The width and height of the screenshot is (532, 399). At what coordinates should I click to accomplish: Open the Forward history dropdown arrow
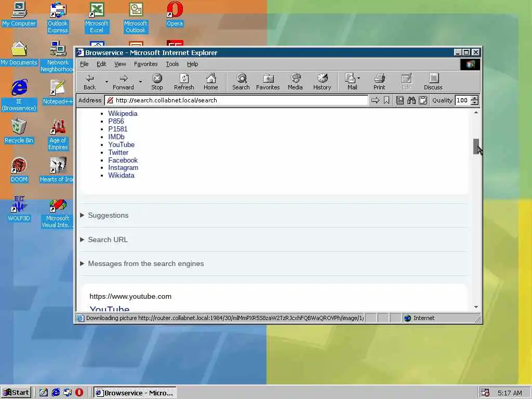point(140,82)
